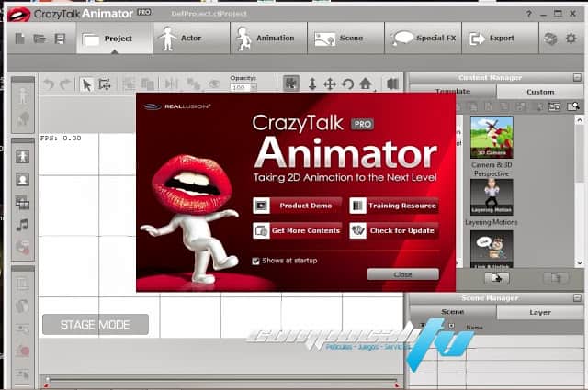Click Check for Update button
Image resolution: width=588 pixels, height=390 pixels.
[394, 230]
